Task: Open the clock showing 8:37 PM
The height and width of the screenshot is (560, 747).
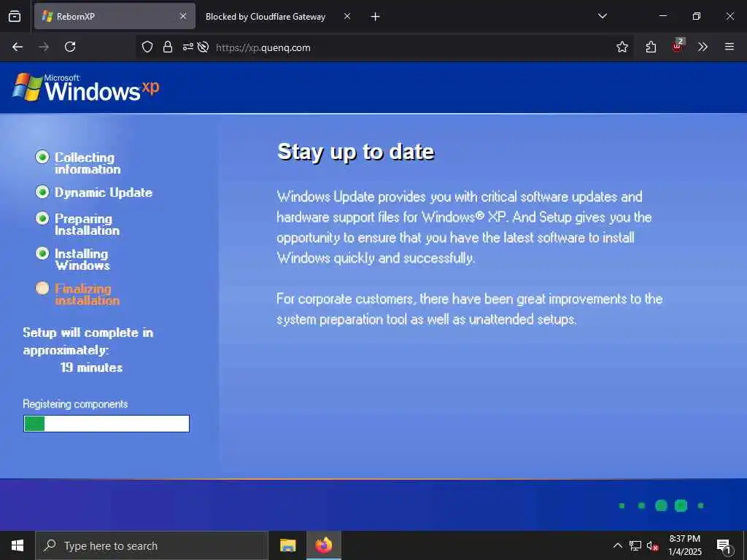Action: tap(684, 545)
